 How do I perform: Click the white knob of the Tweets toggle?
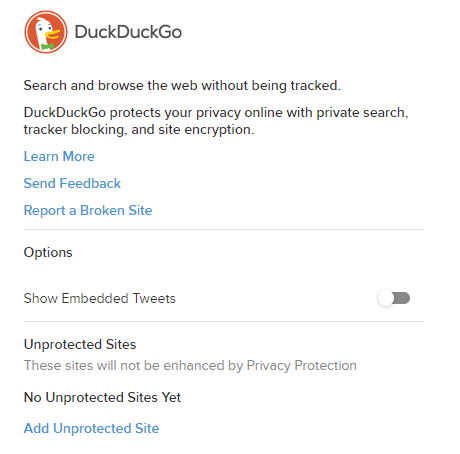pyautogui.click(x=386, y=298)
